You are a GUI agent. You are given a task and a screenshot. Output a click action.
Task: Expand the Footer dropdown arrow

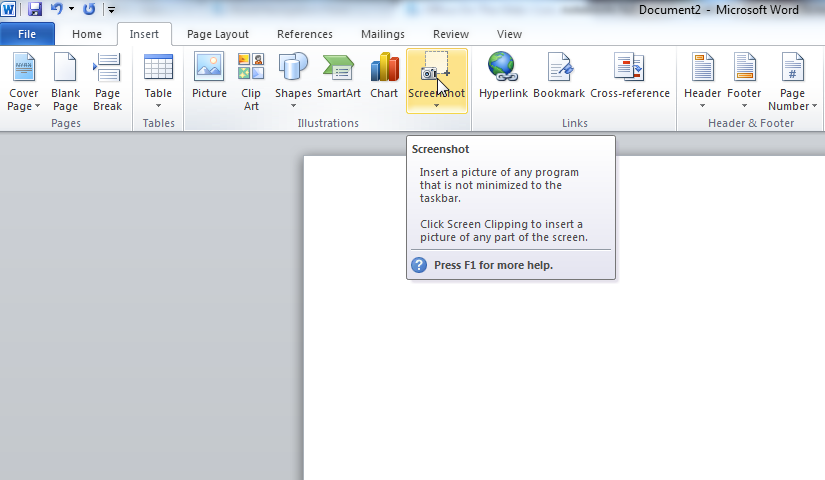coord(744,106)
